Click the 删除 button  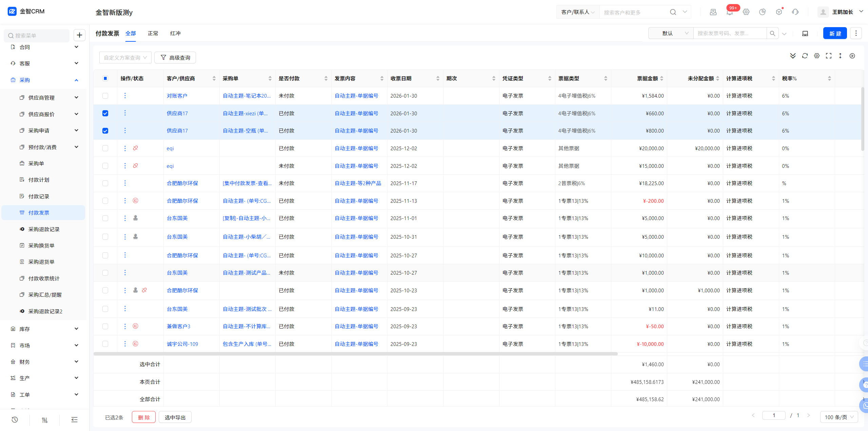tap(144, 417)
